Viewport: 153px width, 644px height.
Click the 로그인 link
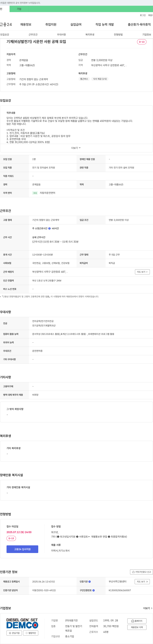tap(143, 15)
